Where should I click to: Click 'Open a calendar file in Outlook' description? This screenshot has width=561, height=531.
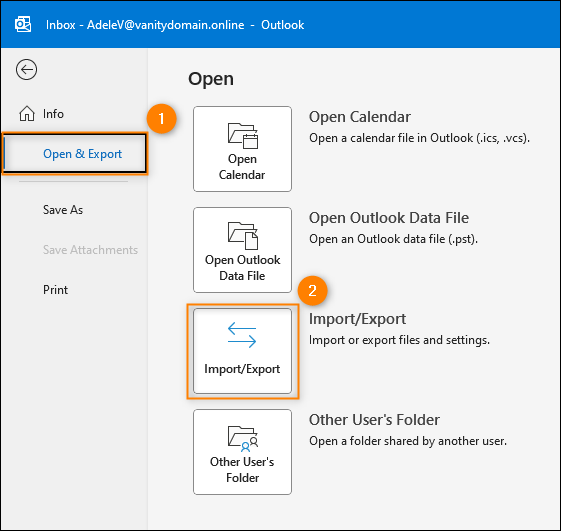[x=419, y=138]
